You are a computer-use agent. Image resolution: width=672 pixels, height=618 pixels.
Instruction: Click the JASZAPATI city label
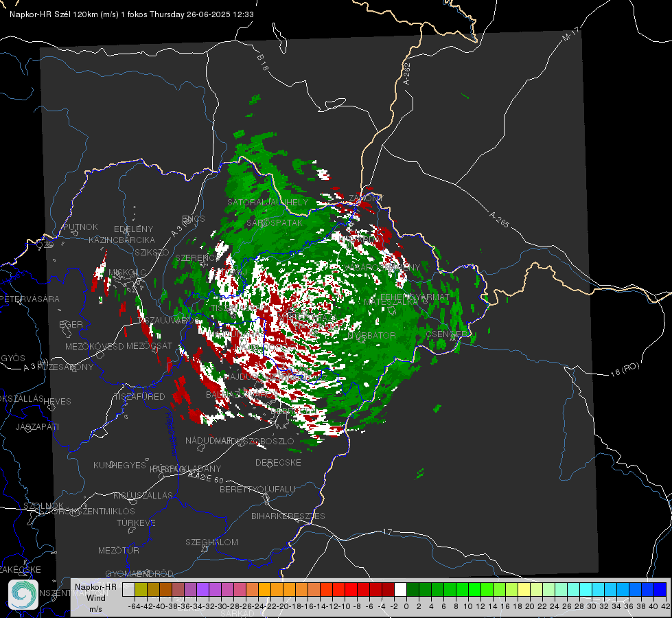[x=37, y=426]
